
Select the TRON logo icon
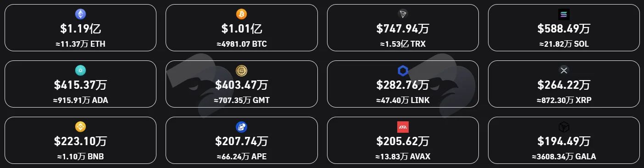pos(403,14)
